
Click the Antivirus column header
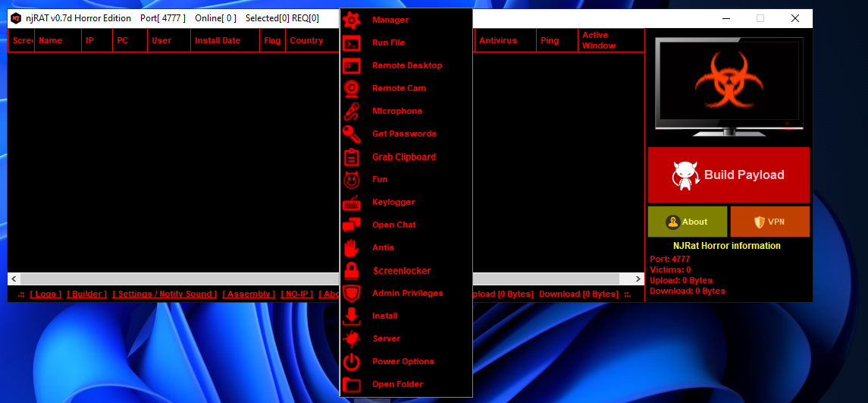506,40
